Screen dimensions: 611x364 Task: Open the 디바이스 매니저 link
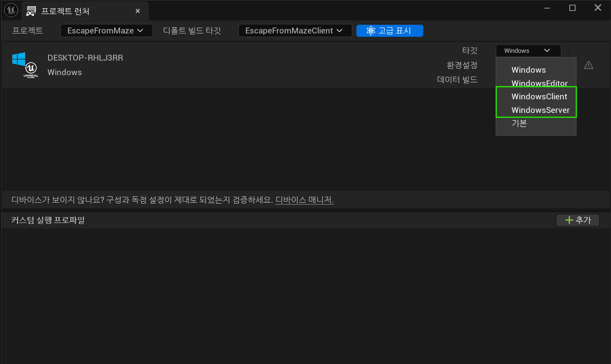[305, 200]
